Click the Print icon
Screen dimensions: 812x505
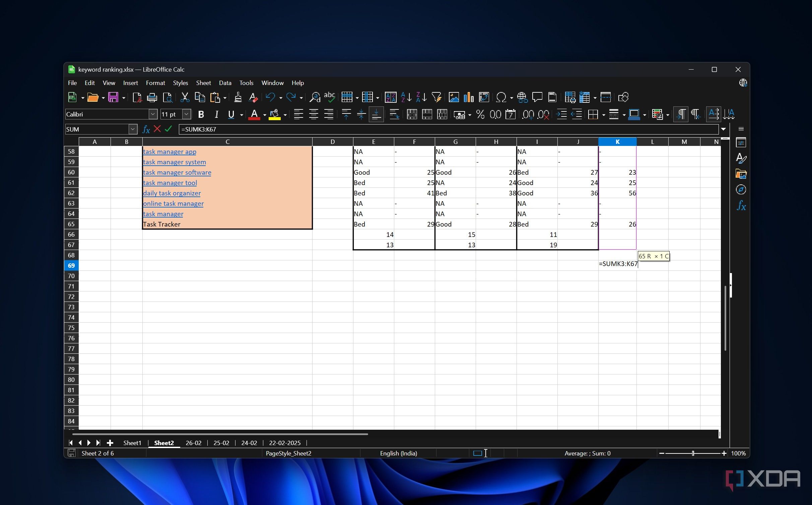pos(152,97)
